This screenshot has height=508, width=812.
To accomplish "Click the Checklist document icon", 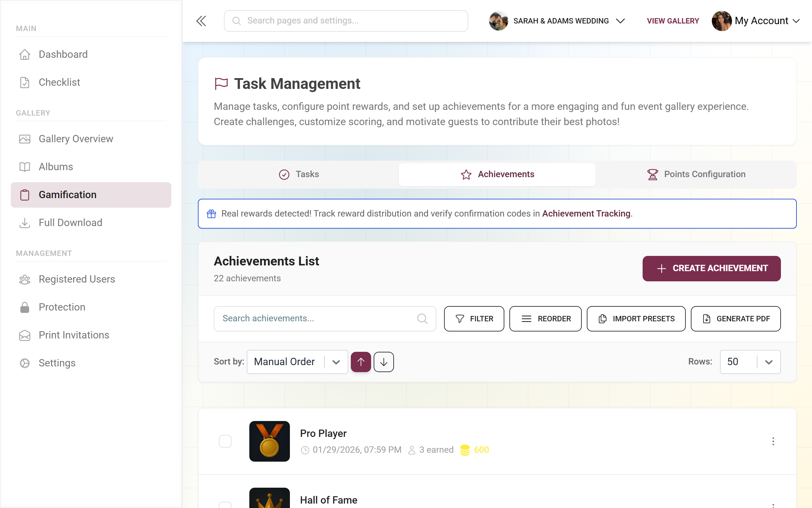I will coord(25,82).
